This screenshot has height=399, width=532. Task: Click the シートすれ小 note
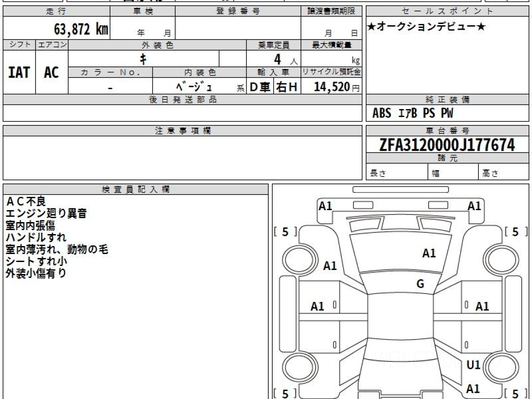pyautogui.click(x=36, y=262)
